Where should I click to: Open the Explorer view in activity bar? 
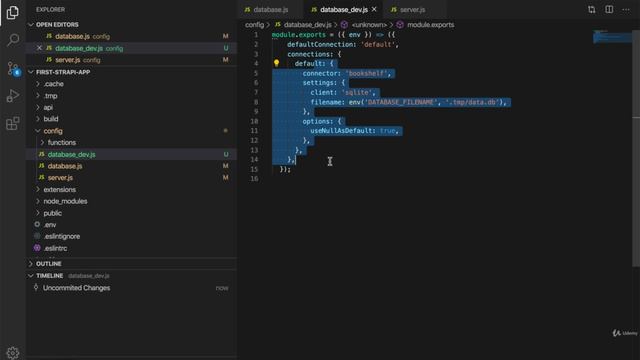coord(13,13)
